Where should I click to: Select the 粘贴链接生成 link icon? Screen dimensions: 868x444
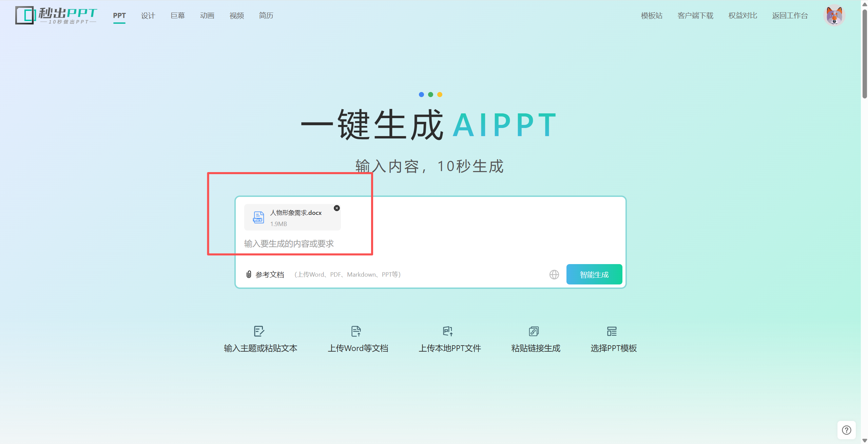[x=534, y=332]
